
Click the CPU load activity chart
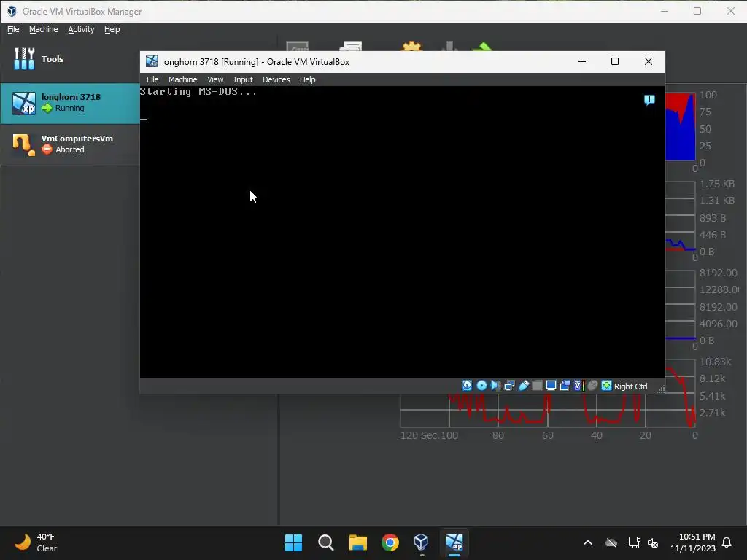pos(681,127)
